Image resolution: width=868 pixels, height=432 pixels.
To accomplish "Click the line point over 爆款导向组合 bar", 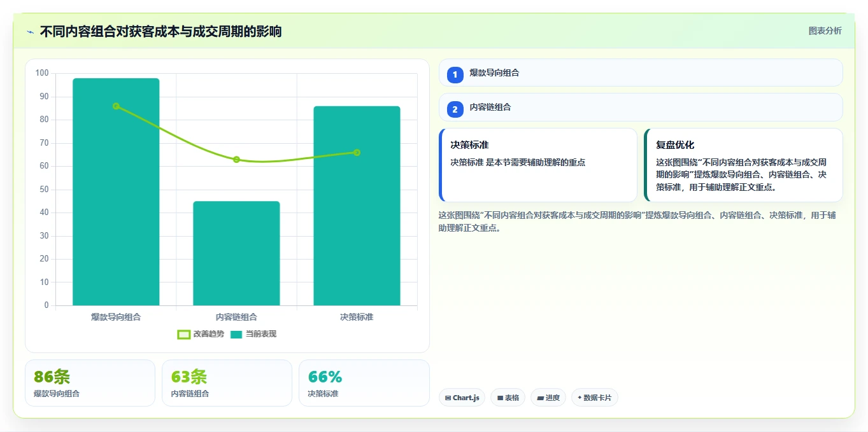I will point(116,106).
